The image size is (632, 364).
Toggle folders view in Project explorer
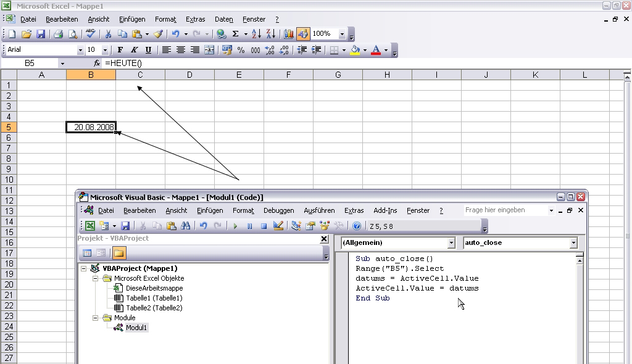(118, 253)
